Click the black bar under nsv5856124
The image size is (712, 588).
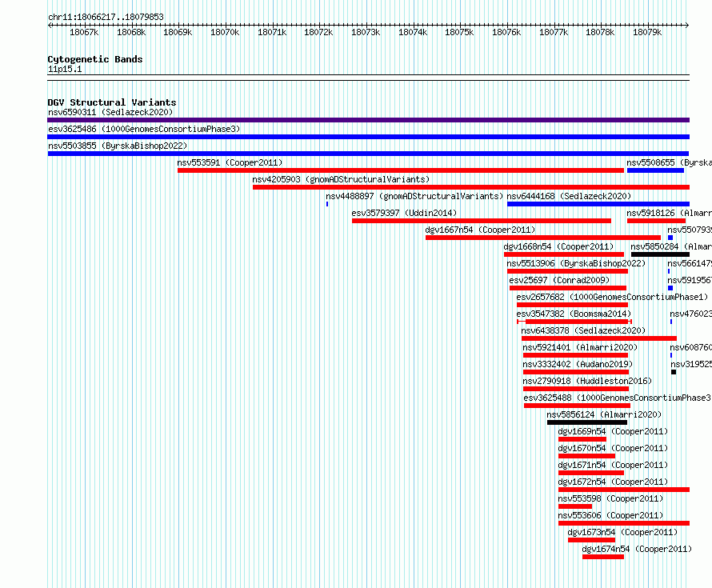pos(587,422)
